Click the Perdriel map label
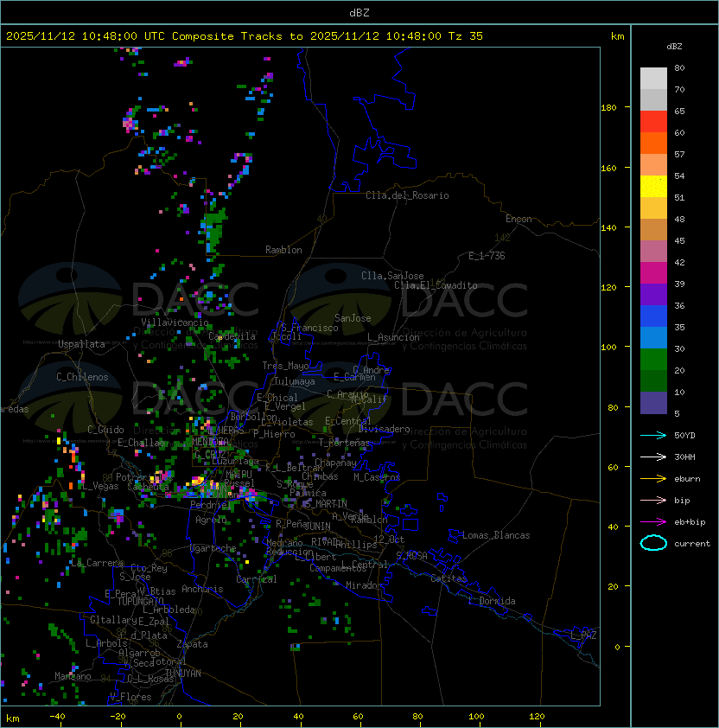The height and width of the screenshot is (728, 719). point(208,505)
